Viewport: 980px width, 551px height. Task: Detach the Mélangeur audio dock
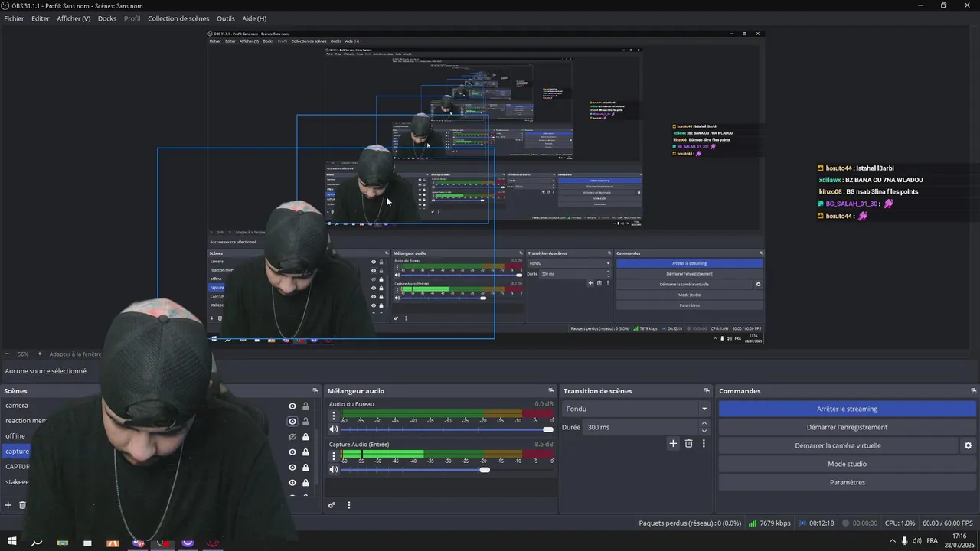(550, 391)
